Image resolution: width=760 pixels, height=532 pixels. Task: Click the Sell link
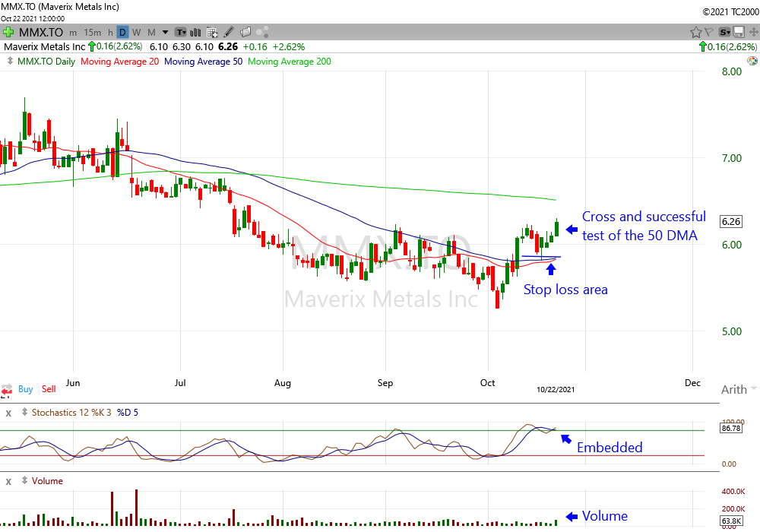(x=49, y=388)
